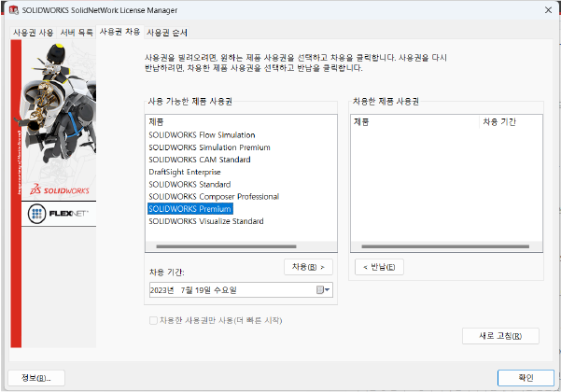Screen dimensions: 561x392
Task: Click the 차용(B) > borrow button
Action: pyautogui.click(x=308, y=267)
